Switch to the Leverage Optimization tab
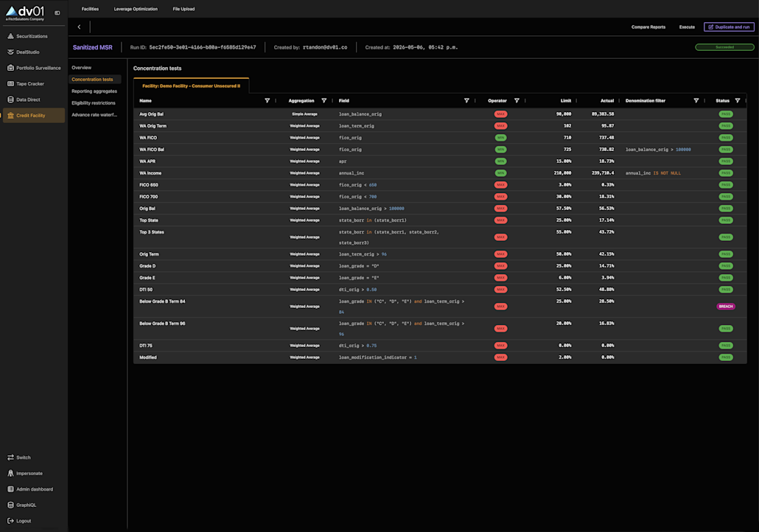Image resolution: width=759 pixels, height=532 pixels. coord(136,9)
